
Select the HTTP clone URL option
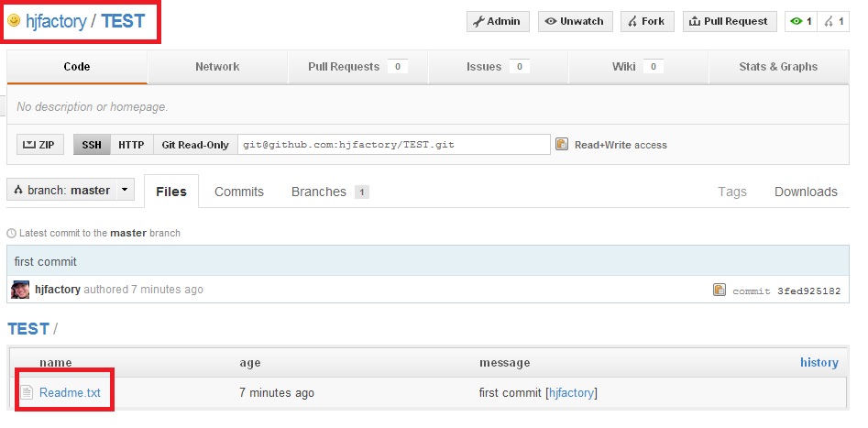(x=132, y=145)
